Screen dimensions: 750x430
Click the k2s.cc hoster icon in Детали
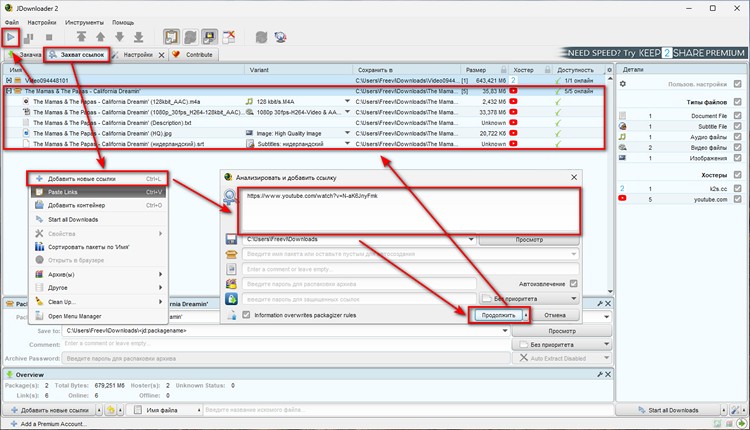click(x=622, y=188)
